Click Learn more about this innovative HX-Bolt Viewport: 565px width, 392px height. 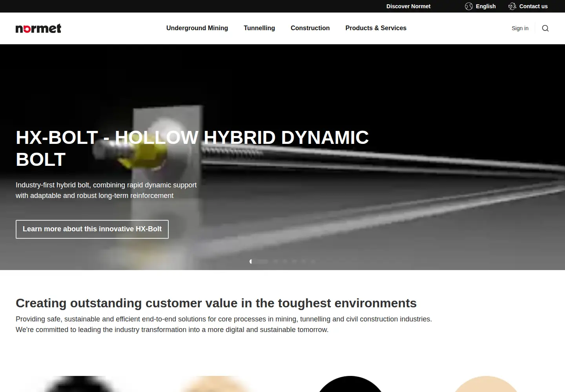pyautogui.click(x=92, y=229)
